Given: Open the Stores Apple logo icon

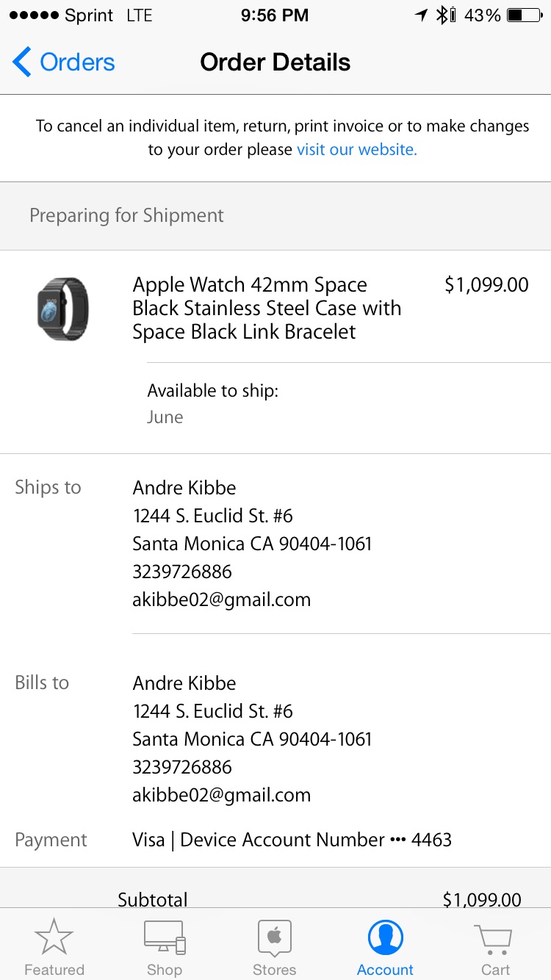Looking at the screenshot, I should [275, 937].
